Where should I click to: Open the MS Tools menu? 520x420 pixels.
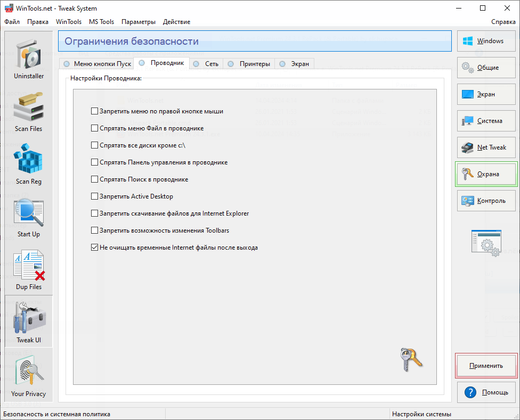(101, 22)
